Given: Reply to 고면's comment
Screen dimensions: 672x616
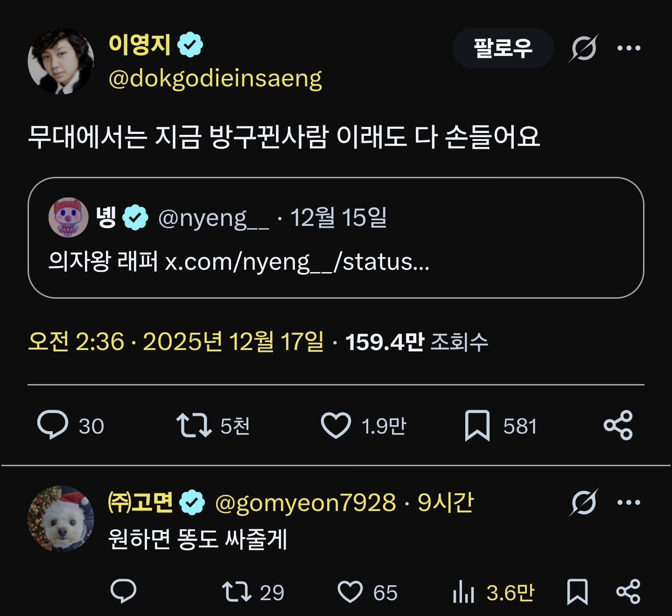Looking at the screenshot, I should [123, 592].
